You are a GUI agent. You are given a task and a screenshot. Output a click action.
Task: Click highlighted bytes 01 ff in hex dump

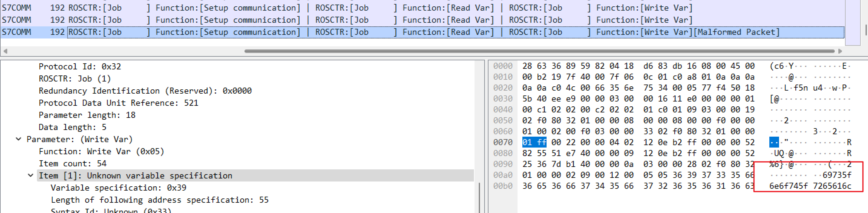click(x=534, y=142)
